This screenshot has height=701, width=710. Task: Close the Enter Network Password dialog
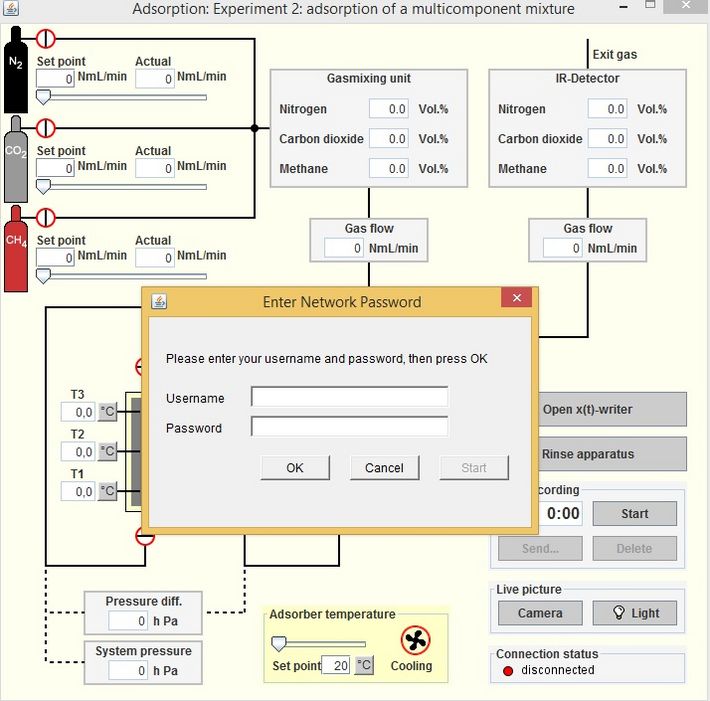click(516, 299)
